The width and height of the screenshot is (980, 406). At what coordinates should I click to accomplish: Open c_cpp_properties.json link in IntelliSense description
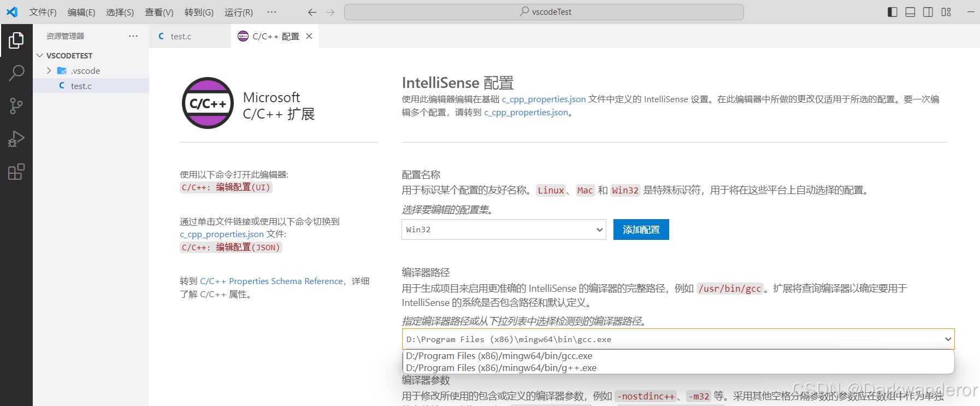pyautogui.click(x=544, y=99)
